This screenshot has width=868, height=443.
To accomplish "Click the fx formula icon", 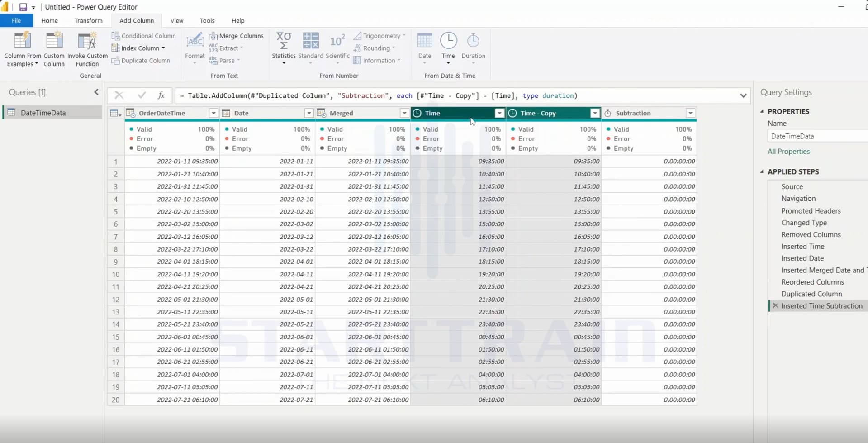I will point(161,95).
